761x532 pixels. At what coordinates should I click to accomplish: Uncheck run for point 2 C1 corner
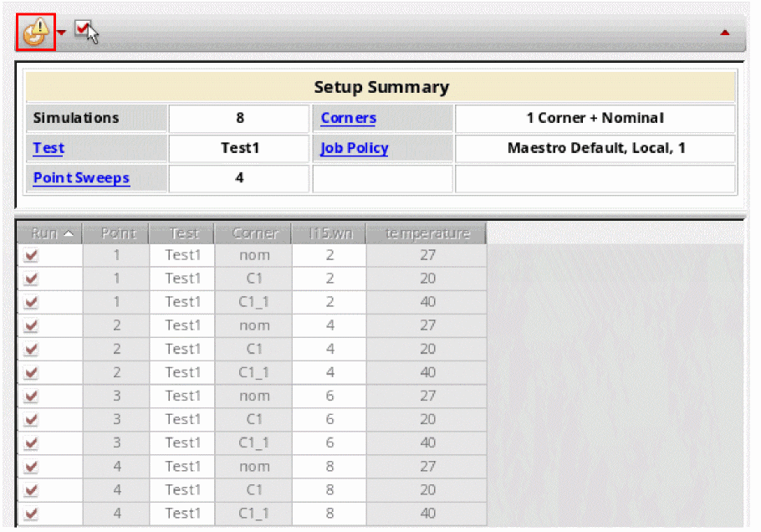pos(31,349)
